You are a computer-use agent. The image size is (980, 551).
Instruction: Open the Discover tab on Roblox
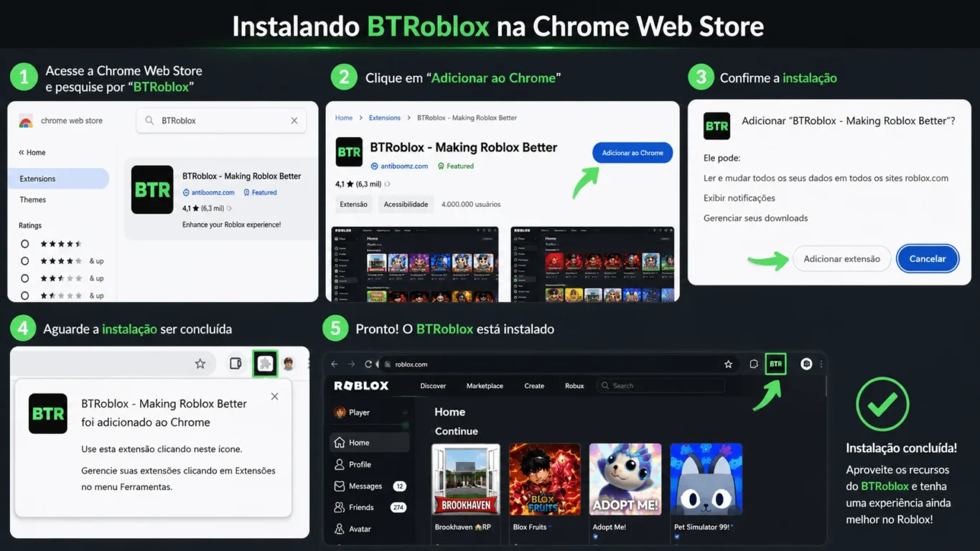point(433,386)
